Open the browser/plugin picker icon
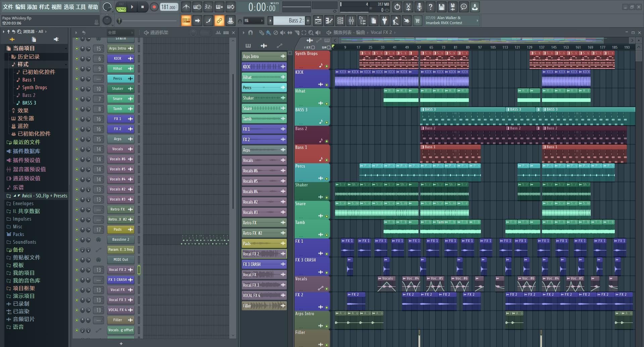Image resolution: width=644 pixels, height=347 pixels. coord(362,21)
